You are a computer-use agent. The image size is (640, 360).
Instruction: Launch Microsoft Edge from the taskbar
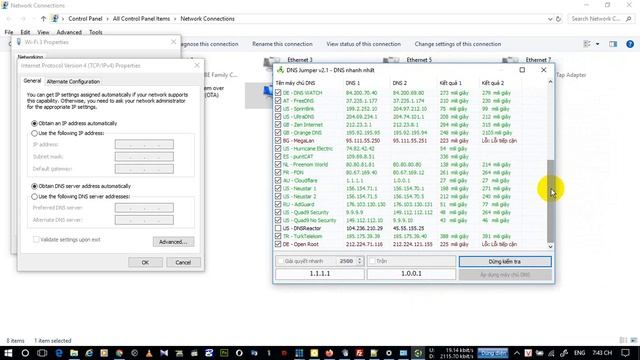pos(59,353)
